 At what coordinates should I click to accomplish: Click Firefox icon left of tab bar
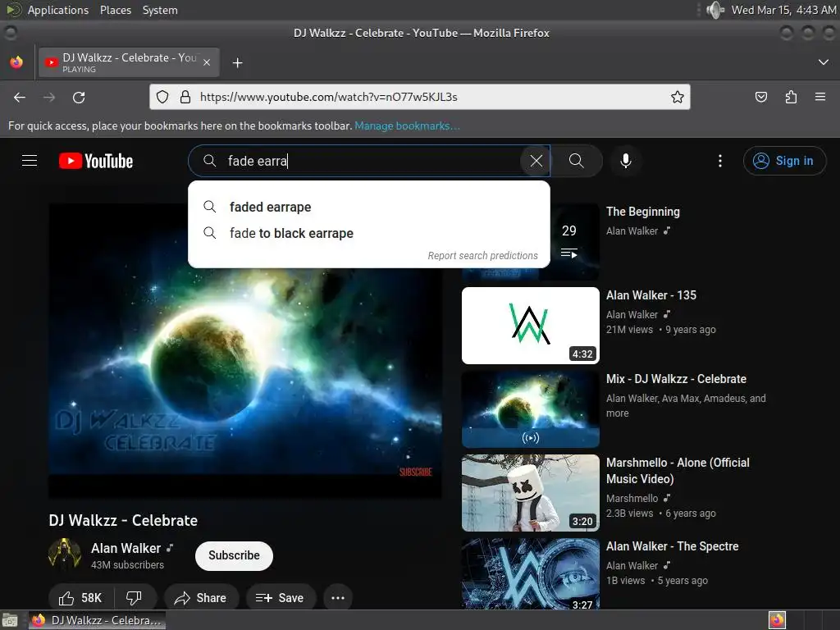pyautogui.click(x=16, y=62)
